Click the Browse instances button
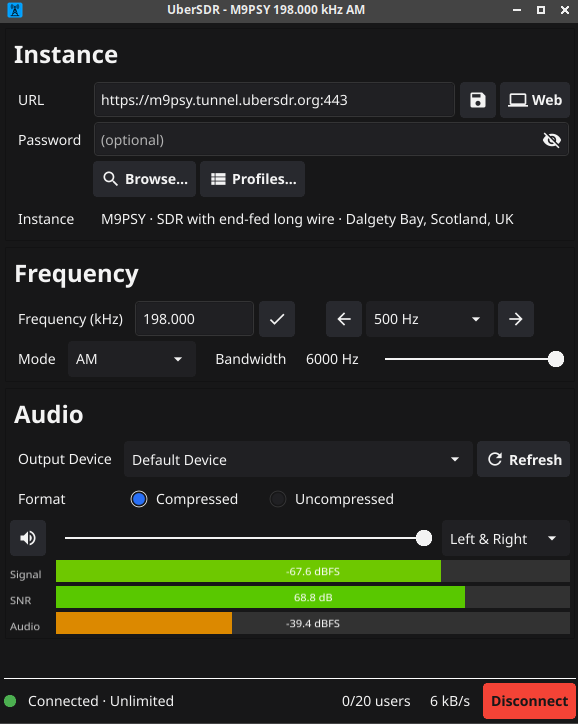This screenshot has width=578, height=724. tap(144, 179)
